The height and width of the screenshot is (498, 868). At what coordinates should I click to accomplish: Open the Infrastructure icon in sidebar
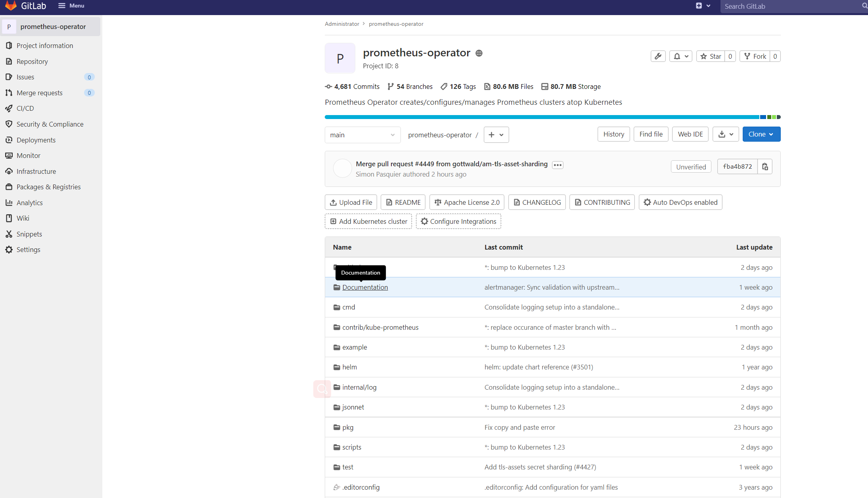click(x=9, y=171)
